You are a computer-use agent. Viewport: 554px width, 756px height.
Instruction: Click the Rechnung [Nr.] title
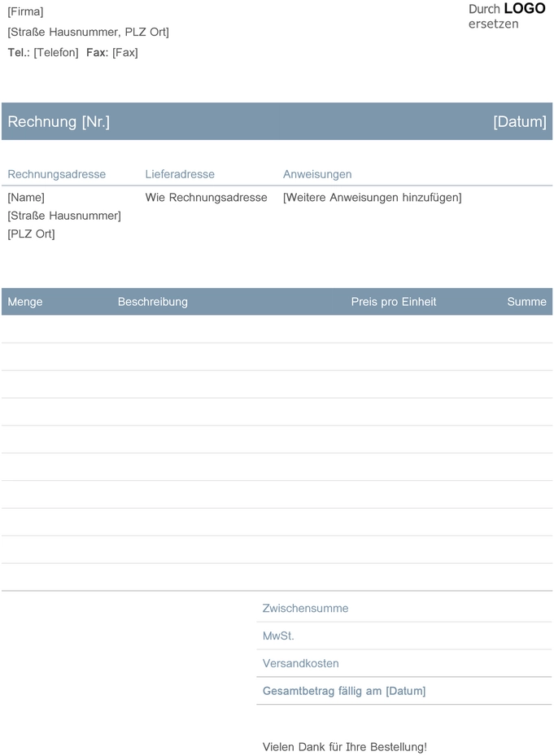59,121
